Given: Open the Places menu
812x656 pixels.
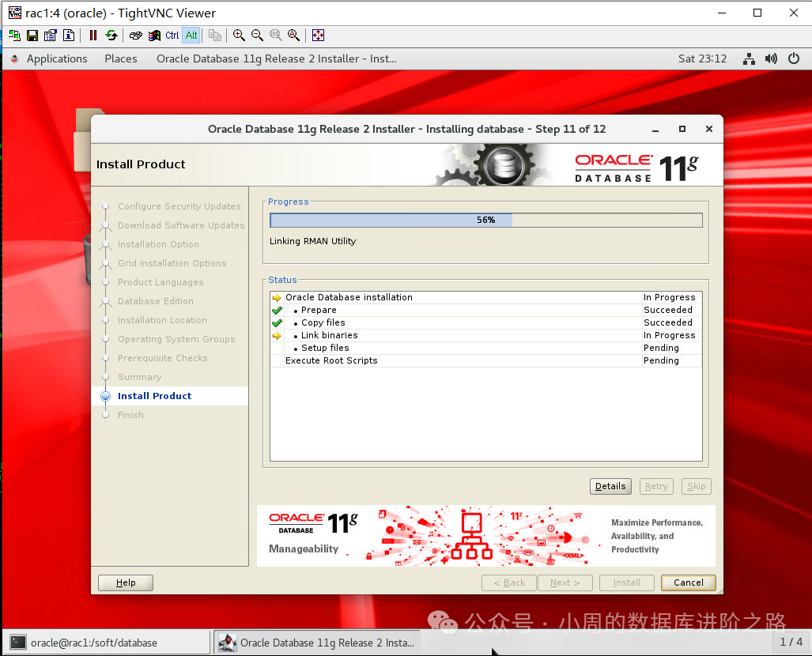Looking at the screenshot, I should (121, 58).
